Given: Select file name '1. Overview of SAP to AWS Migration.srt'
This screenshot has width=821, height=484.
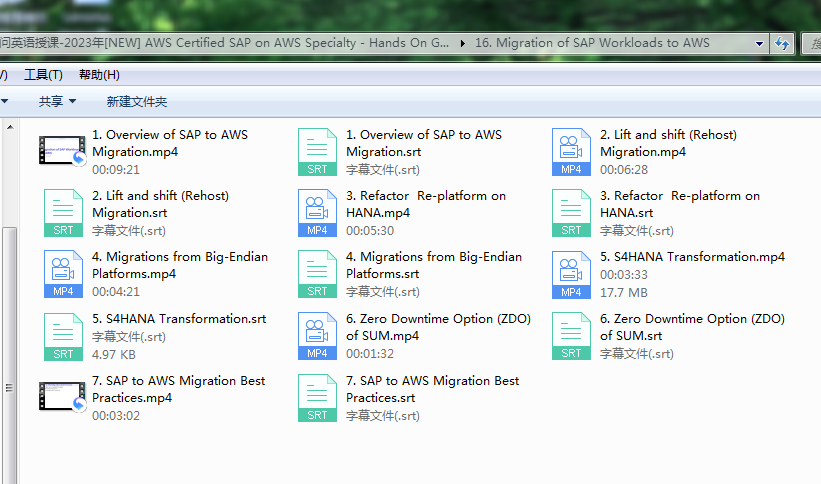Looking at the screenshot, I should coord(424,143).
